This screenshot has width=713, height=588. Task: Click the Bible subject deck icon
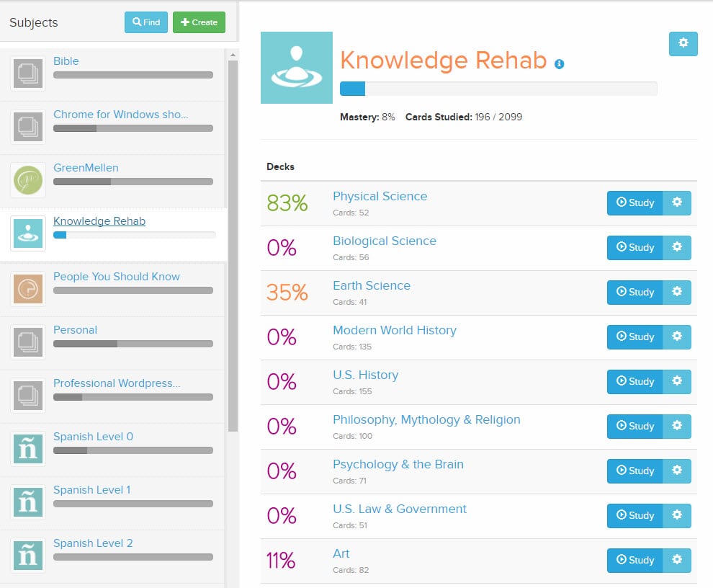pyautogui.click(x=28, y=73)
